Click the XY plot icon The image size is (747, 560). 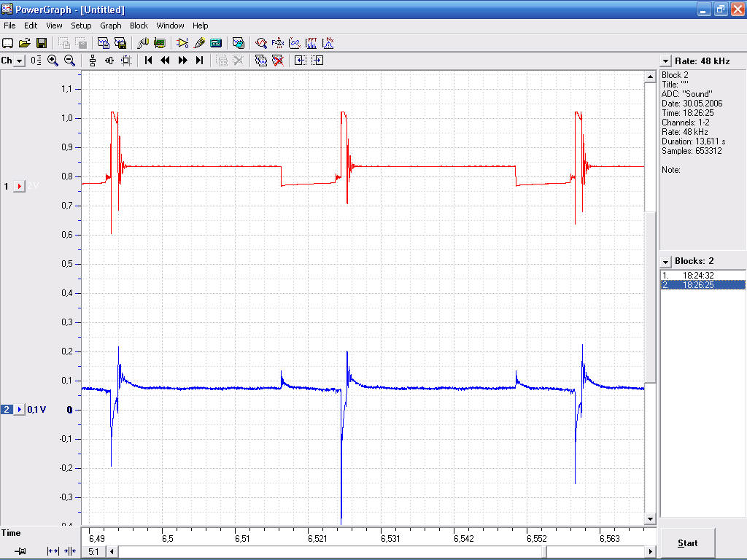[295, 43]
